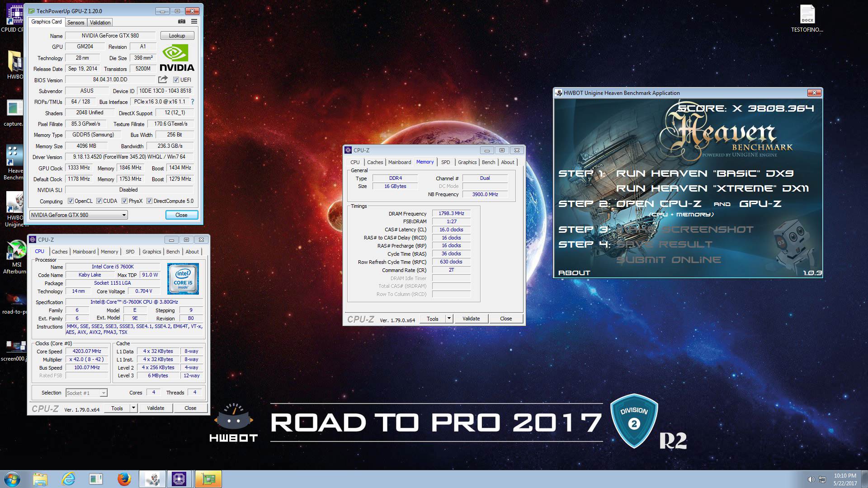The width and height of the screenshot is (868, 488).
Task: Click the Close button in GPU-Z
Action: (x=181, y=215)
